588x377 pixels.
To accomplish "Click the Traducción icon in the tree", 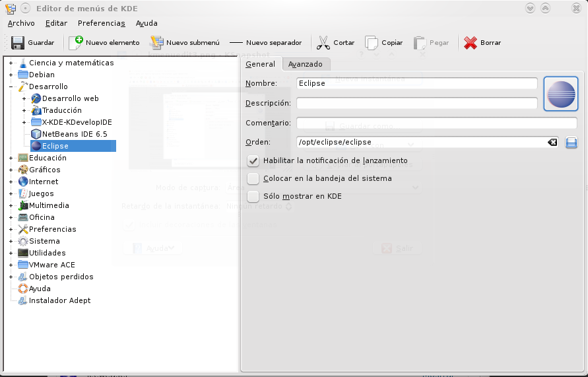I will point(36,111).
